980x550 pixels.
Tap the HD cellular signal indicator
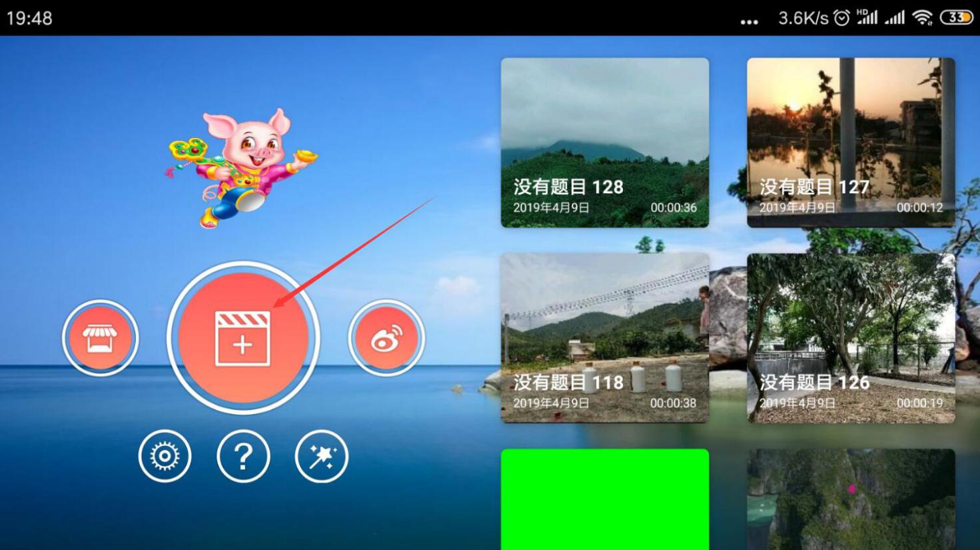click(867, 17)
